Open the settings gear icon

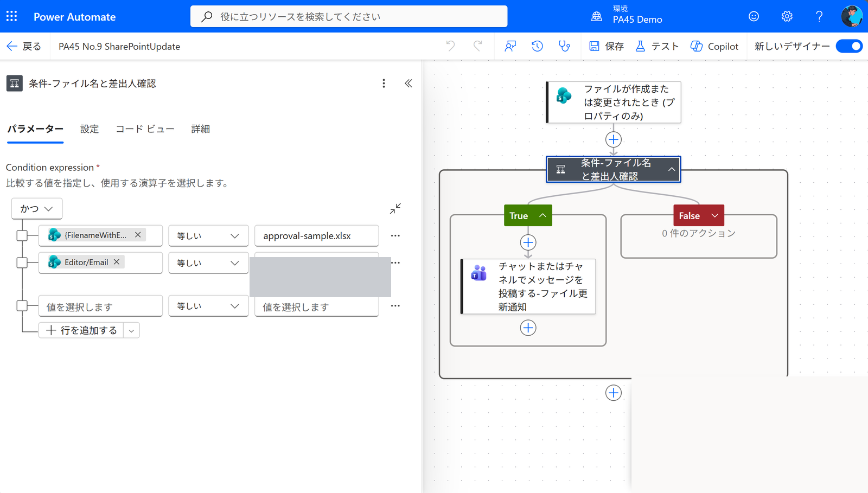[x=787, y=16]
